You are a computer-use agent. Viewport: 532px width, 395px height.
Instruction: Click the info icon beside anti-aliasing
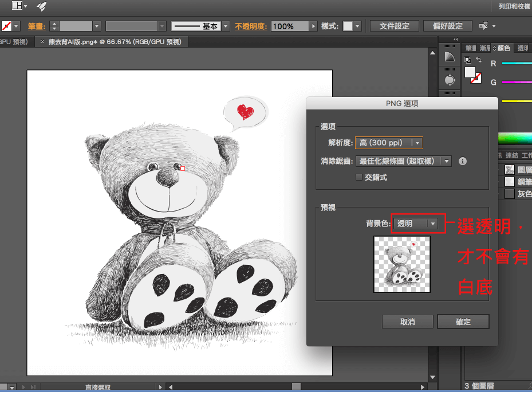point(463,161)
